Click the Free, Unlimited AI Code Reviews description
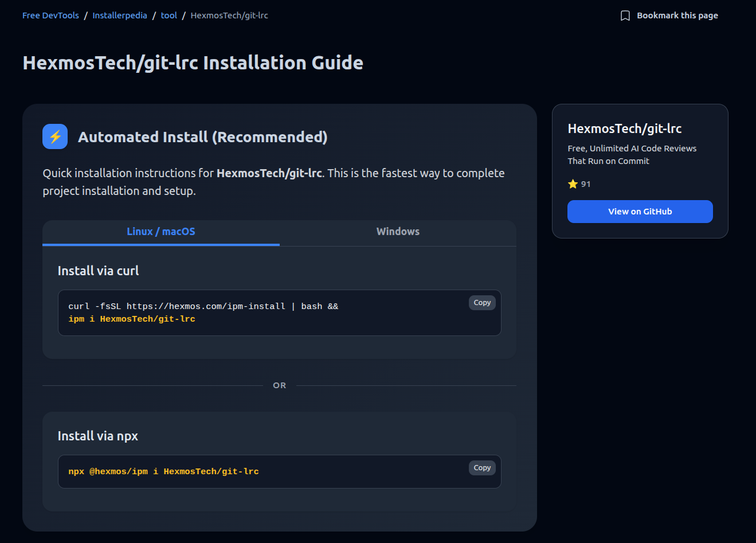 [x=632, y=155]
